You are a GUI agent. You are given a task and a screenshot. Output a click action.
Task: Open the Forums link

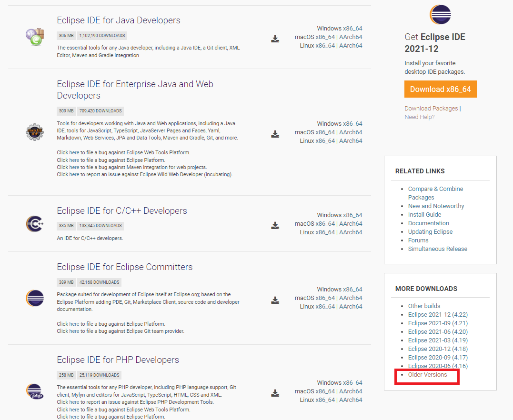pos(418,240)
